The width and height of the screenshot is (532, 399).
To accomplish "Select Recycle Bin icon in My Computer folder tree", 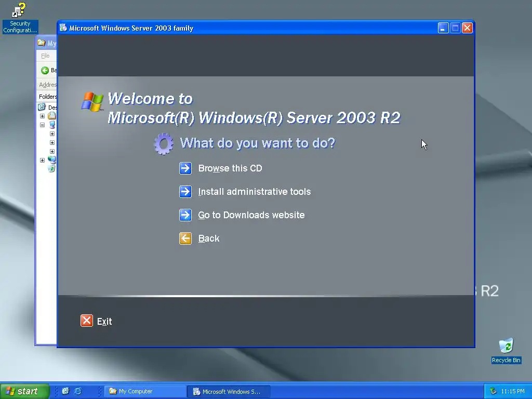I will click(51, 169).
